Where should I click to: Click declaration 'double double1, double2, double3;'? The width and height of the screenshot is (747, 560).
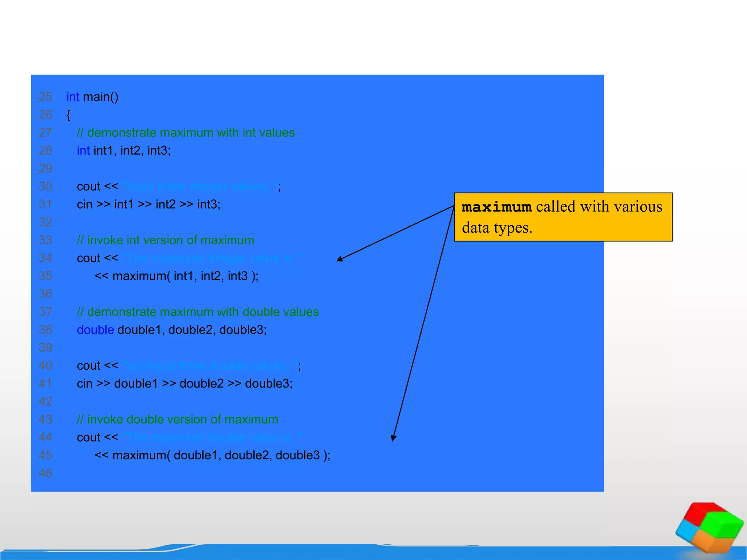tap(172, 330)
